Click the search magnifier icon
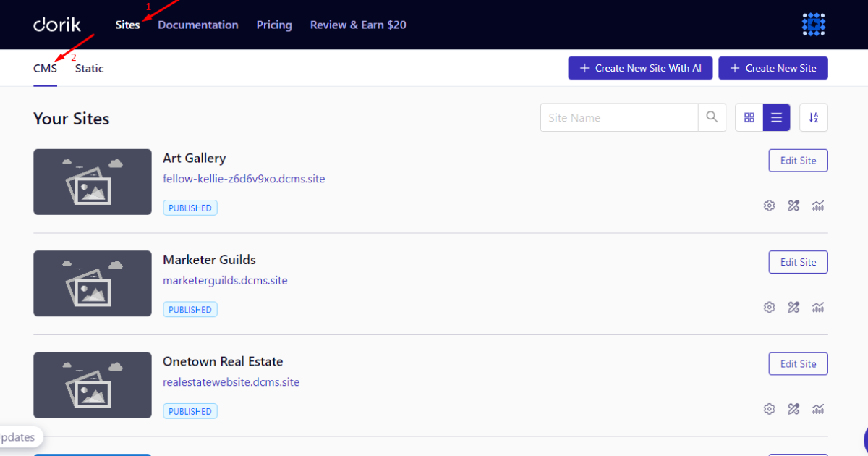 [x=712, y=117]
